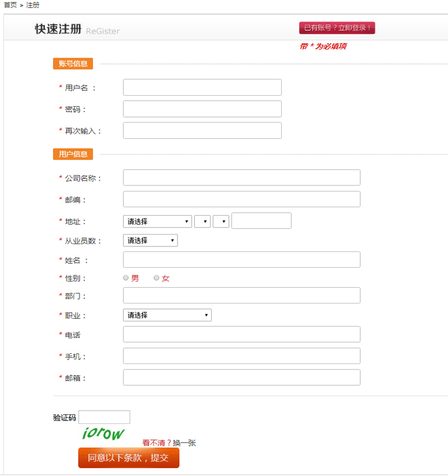Screen dimensions: 448x476
Task: Focus the 密码 input field
Action: point(202,109)
